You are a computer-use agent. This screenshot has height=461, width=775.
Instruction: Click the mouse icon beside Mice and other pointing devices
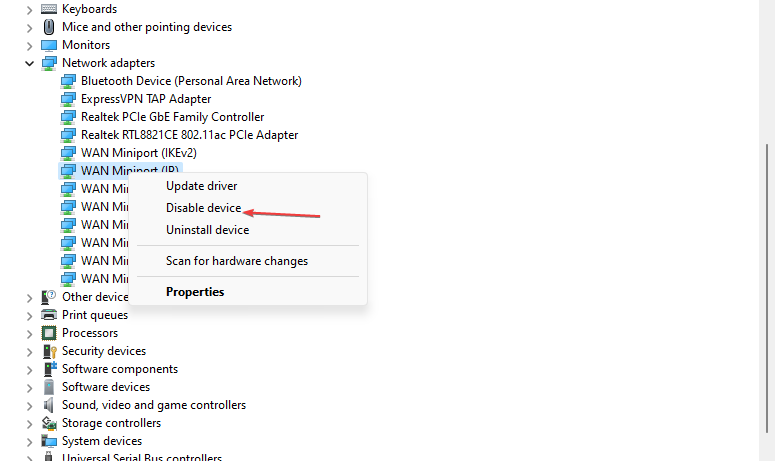tap(49, 27)
